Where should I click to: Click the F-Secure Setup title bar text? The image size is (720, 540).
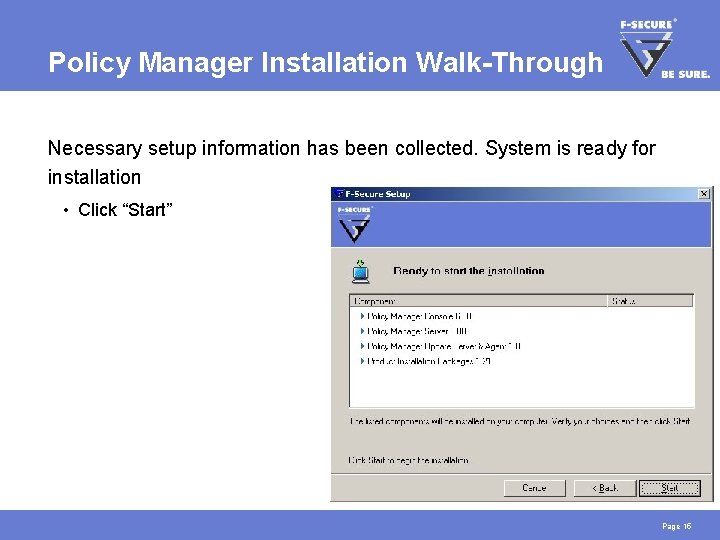(377, 194)
